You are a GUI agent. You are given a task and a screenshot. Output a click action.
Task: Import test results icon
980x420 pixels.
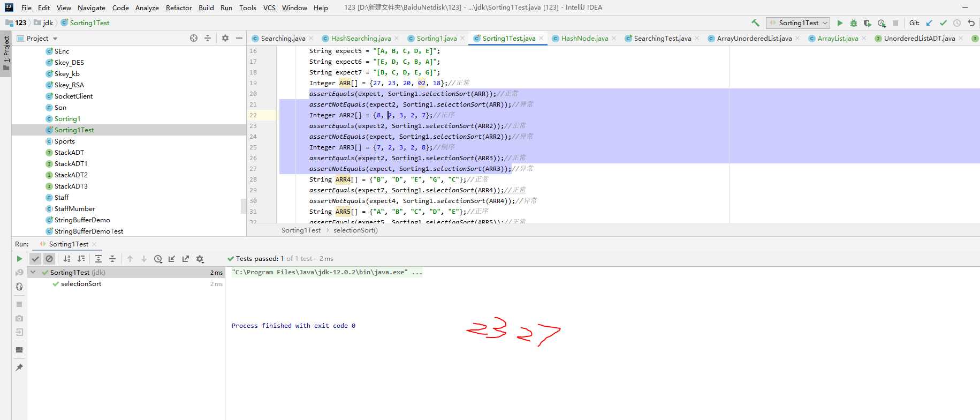(x=172, y=259)
